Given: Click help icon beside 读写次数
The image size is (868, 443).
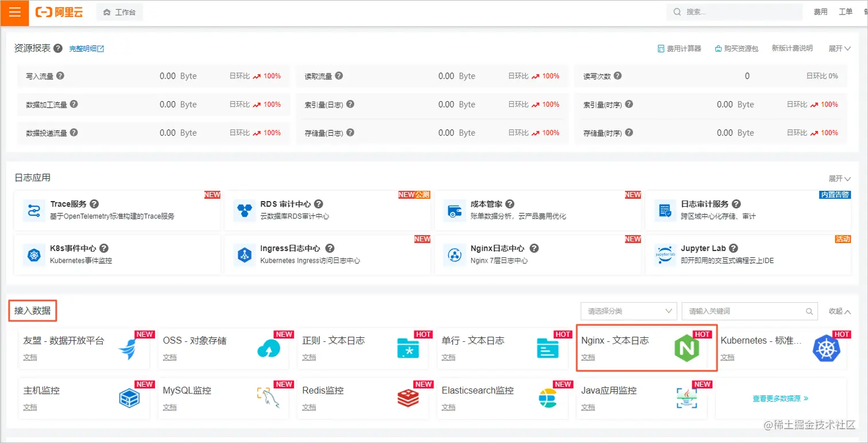Looking at the screenshot, I should point(617,76).
